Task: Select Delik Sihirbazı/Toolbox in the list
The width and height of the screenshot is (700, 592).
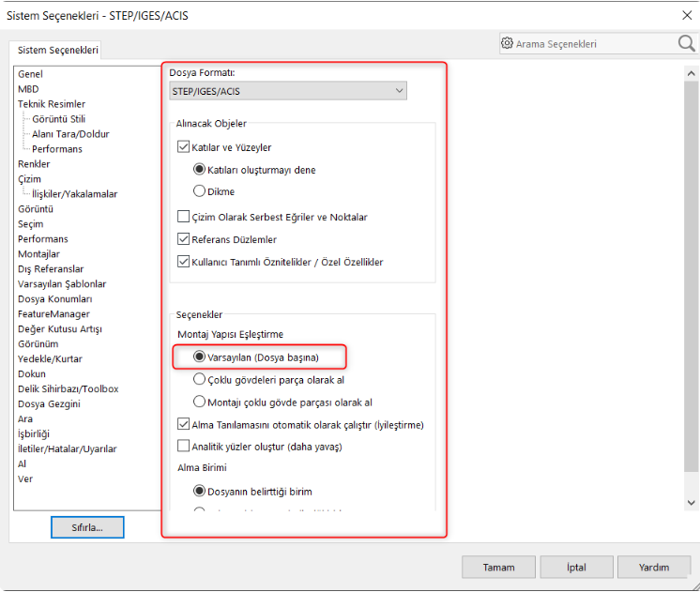Action: tap(68, 388)
